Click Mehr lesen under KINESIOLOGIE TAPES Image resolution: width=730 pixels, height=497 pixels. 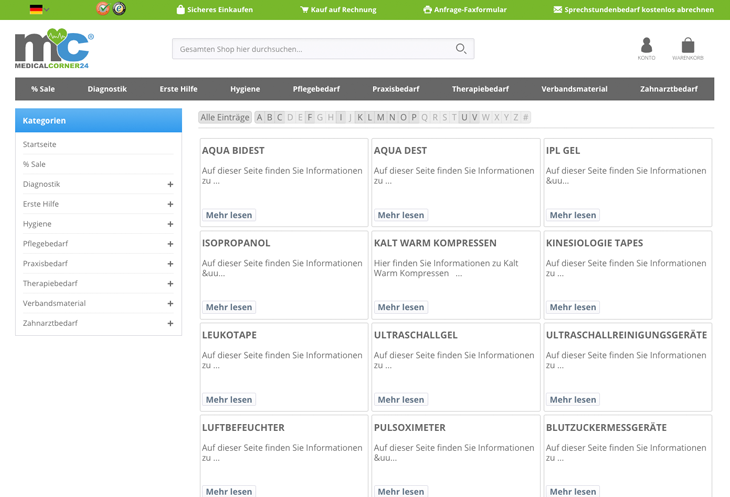(x=573, y=307)
